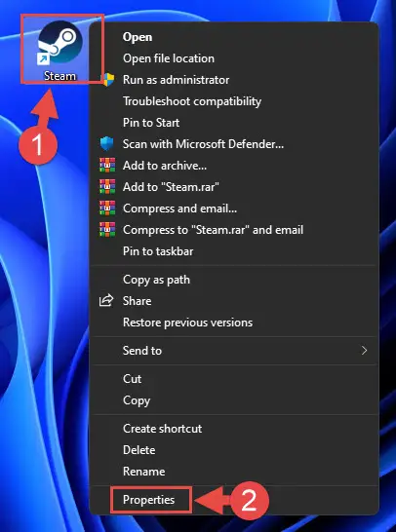Choose Create shortcut option
The width and height of the screenshot is (396, 532).
235,428
